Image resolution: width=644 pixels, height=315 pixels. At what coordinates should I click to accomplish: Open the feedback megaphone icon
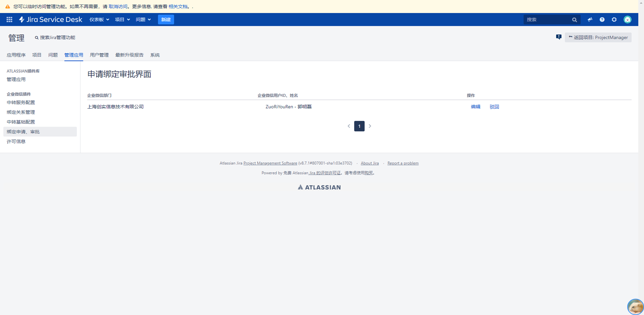590,20
